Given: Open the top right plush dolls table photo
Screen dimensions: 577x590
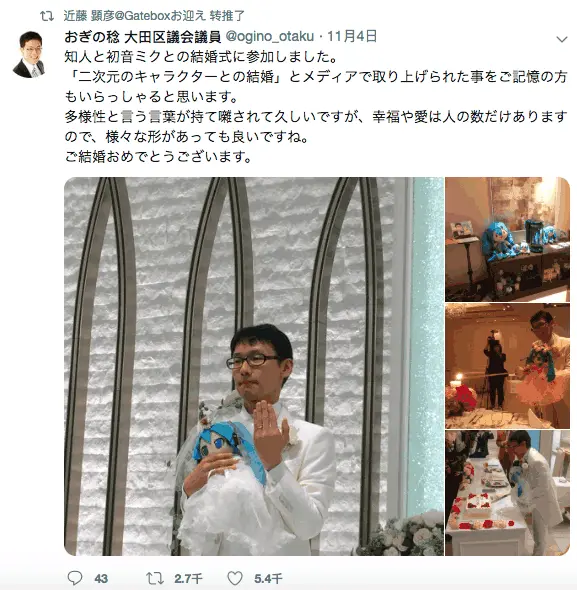Looking at the screenshot, I should pyautogui.click(x=507, y=239).
